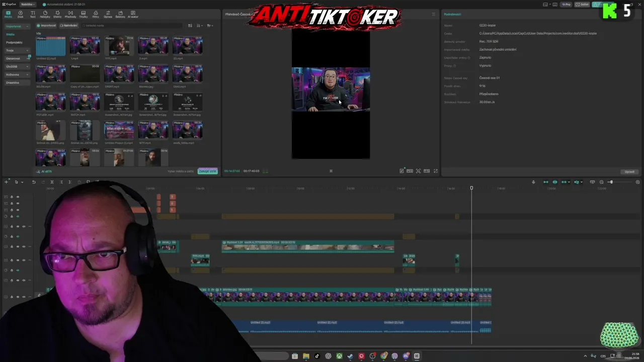Image resolution: width=644 pixels, height=362 pixels.
Task: Click the timeline cover settings icon
Action: click(x=592, y=182)
